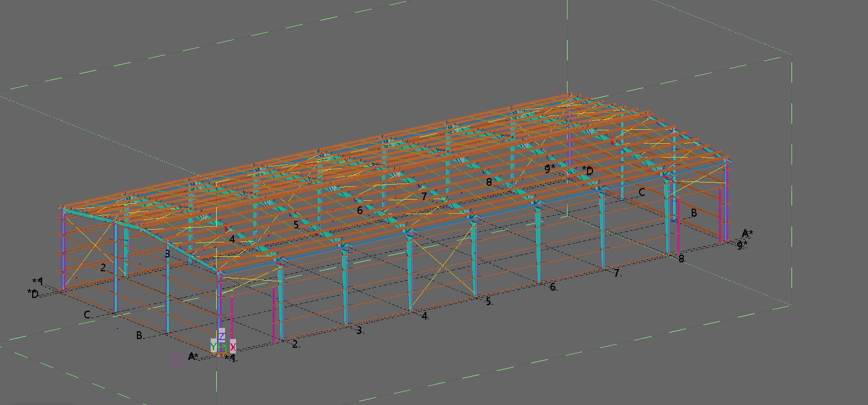Select grid label 8 along the front wall base
Screen dimensions: 868x405
[x=681, y=259]
